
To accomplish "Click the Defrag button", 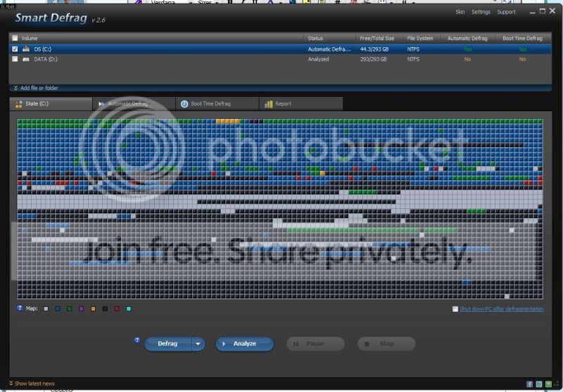I will 168,343.
